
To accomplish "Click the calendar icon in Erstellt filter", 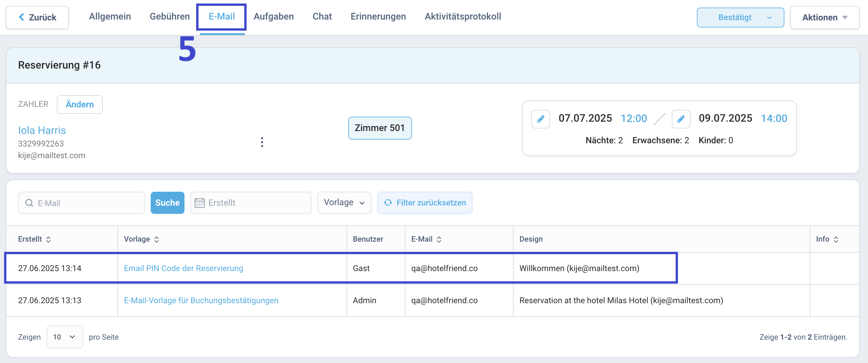I will click(x=199, y=203).
